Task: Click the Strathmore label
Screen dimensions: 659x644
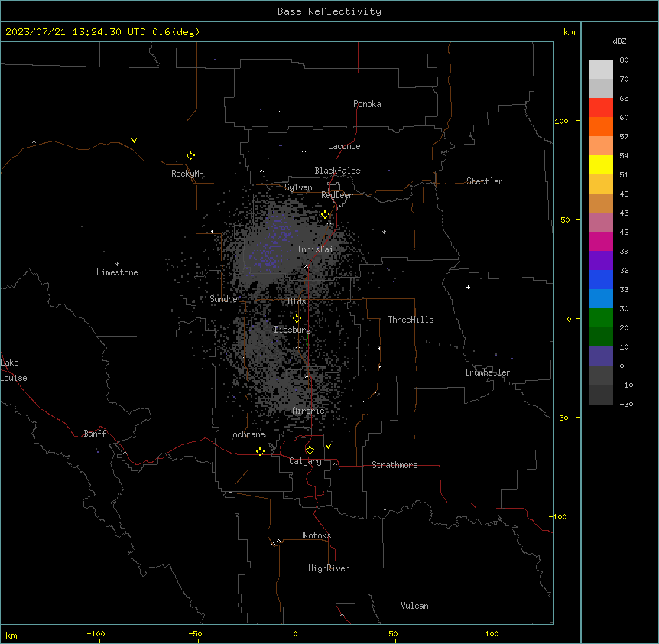Action: 394,465
